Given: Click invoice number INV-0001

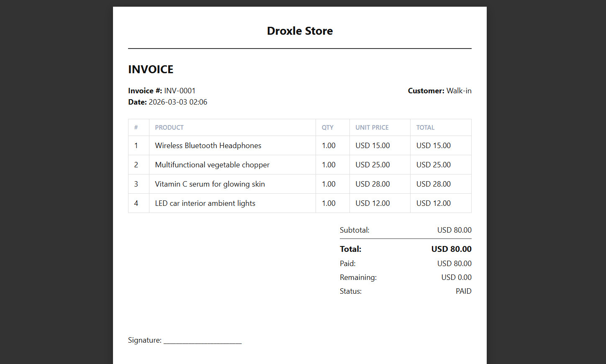Looking at the screenshot, I should coord(180,91).
